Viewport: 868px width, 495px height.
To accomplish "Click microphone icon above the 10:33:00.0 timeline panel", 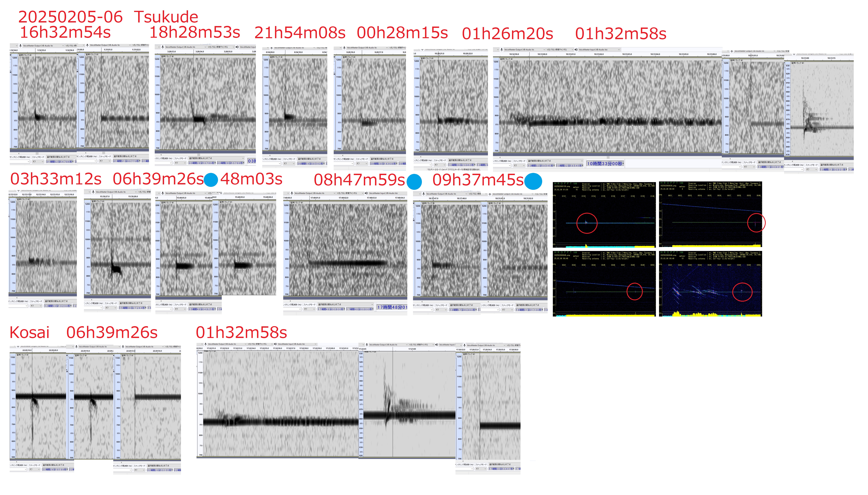I will click(502, 50).
